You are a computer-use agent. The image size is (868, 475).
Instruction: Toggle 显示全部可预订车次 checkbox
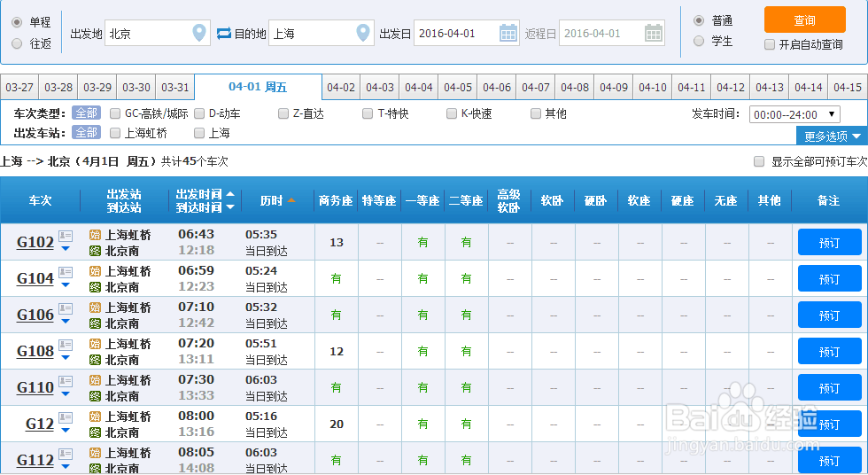(x=759, y=161)
